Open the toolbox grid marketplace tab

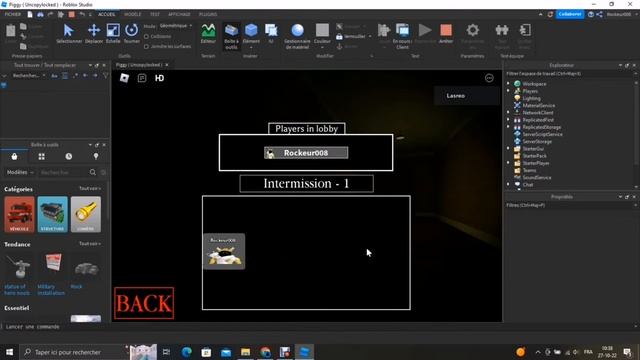pyautogui.click(x=41, y=156)
